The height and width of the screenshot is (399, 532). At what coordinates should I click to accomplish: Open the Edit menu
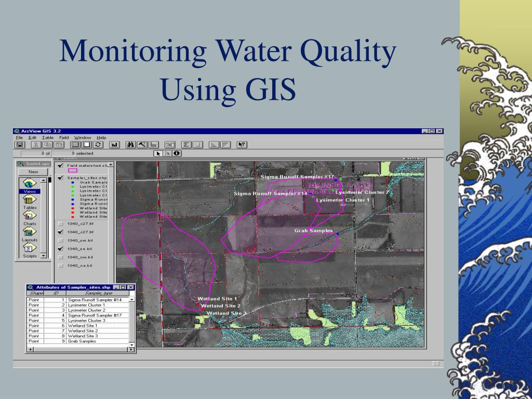[x=32, y=138]
